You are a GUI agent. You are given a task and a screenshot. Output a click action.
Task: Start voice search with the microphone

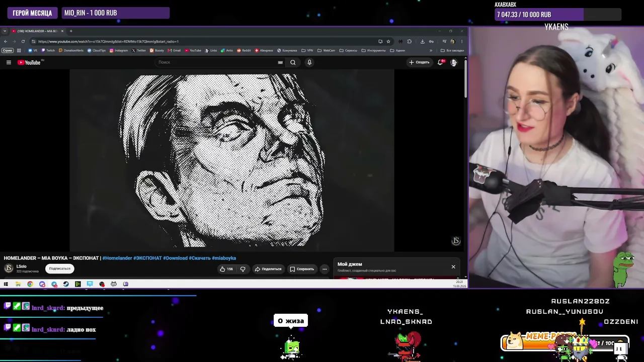(x=309, y=62)
